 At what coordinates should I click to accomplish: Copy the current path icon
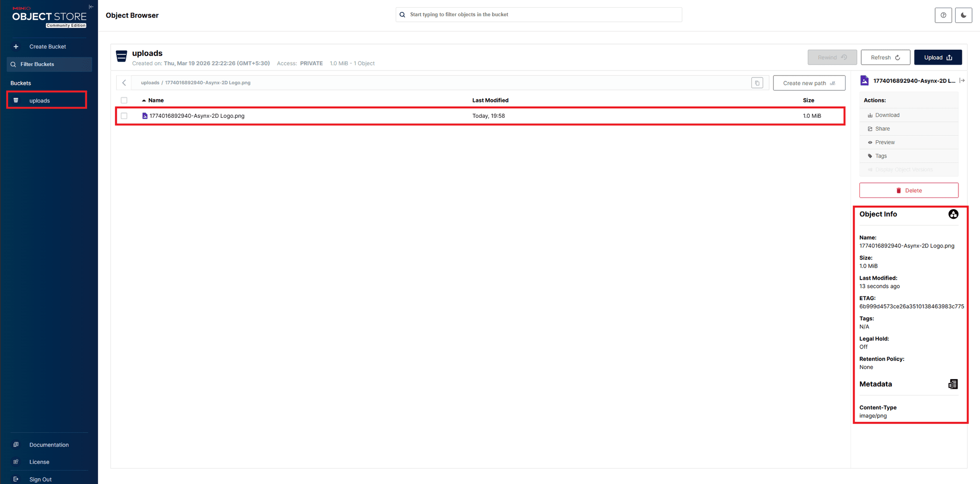coord(757,83)
